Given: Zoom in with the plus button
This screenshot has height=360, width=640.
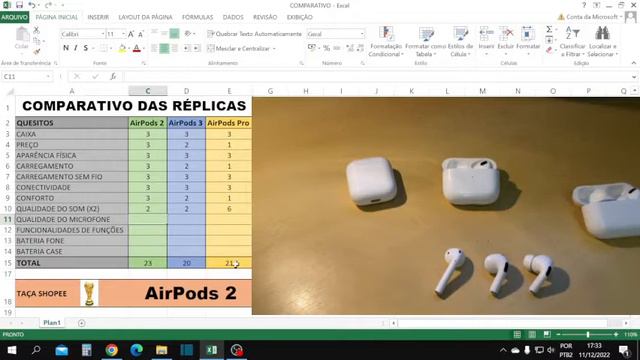Looking at the screenshot, I should pyautogui.click(x=616, y=334).
